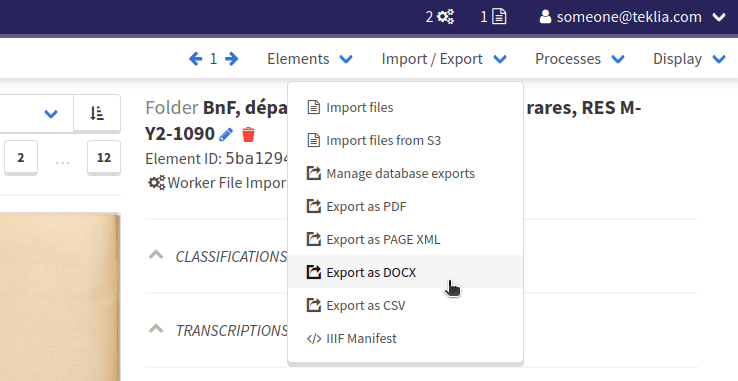
Task: Choose Import files from the menu
Action: [x=405, y=107]
